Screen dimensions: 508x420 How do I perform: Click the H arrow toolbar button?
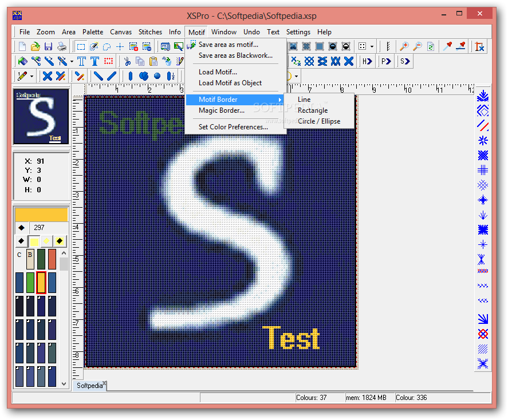pyautogui.click(x=367, y=61)
